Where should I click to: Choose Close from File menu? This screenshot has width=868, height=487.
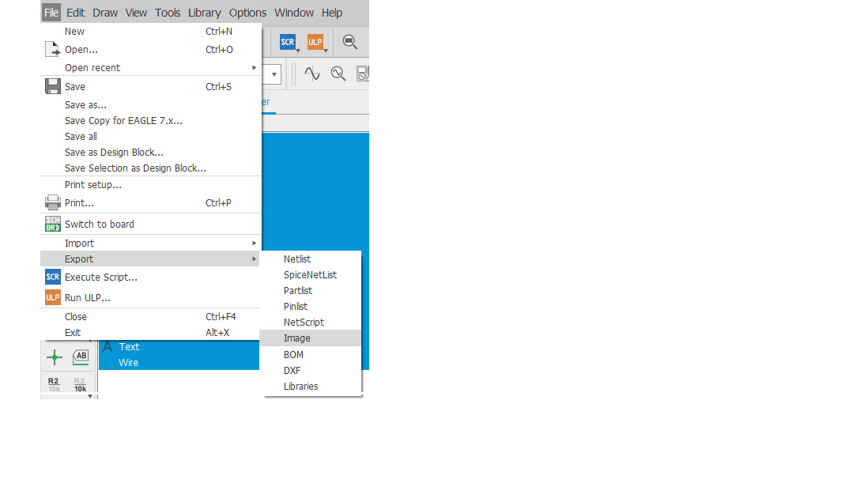pyautogui.click(x=150, y=316)
